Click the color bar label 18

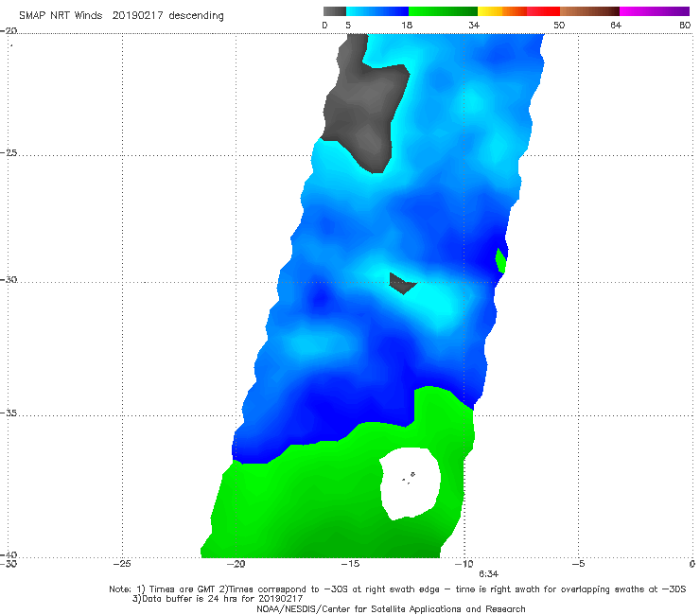click(x=407, y=25)
